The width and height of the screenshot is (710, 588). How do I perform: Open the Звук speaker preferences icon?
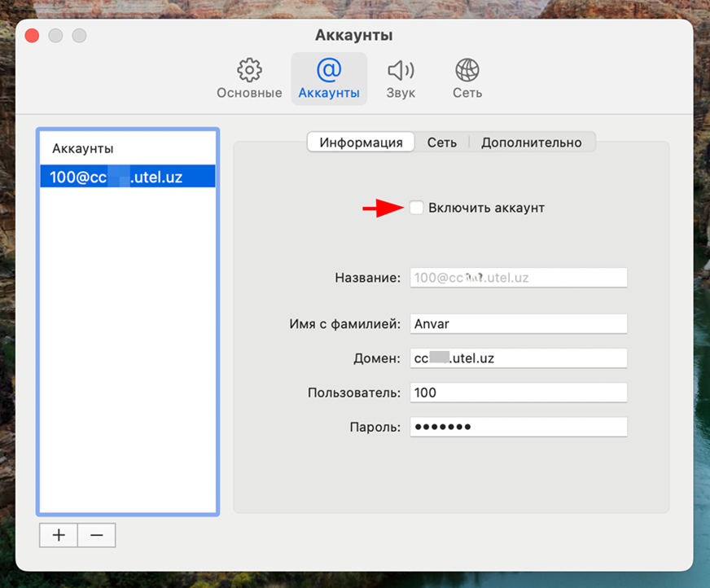click(401, 70)
